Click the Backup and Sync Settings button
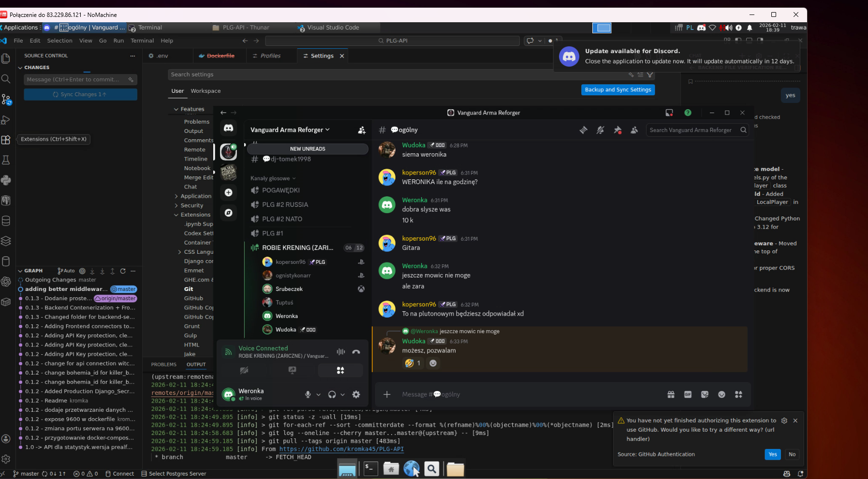The height and width of the screenshot is (479, 868). pos(618,90)
